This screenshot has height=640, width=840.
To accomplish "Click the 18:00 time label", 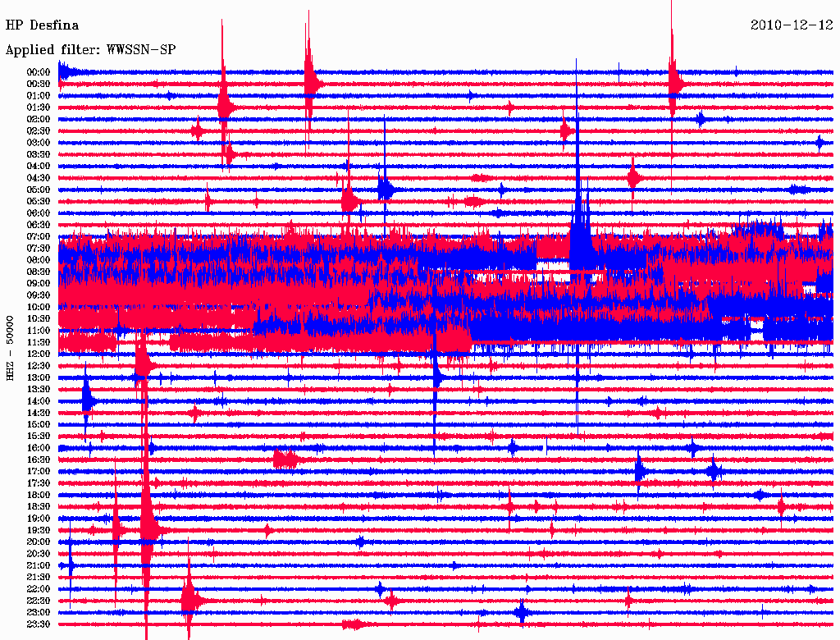I will [x=39, y=496].
